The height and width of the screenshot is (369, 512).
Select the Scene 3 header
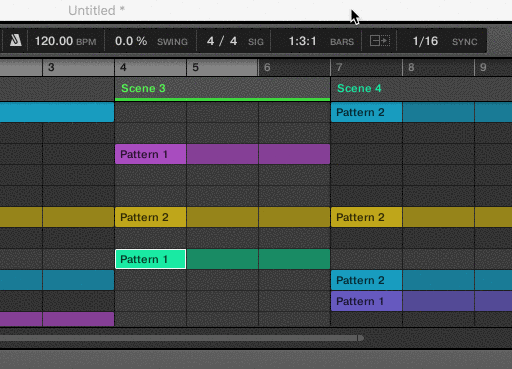pyautogui.click(x=222, y=89)
